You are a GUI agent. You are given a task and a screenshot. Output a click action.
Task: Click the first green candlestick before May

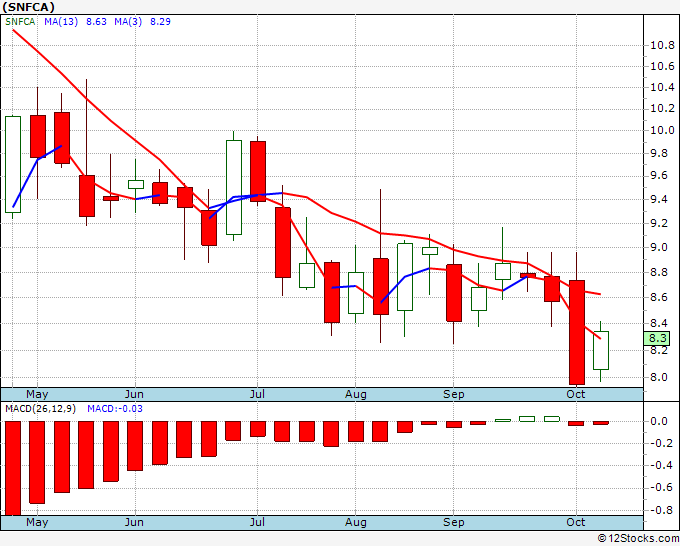point(13,164)
